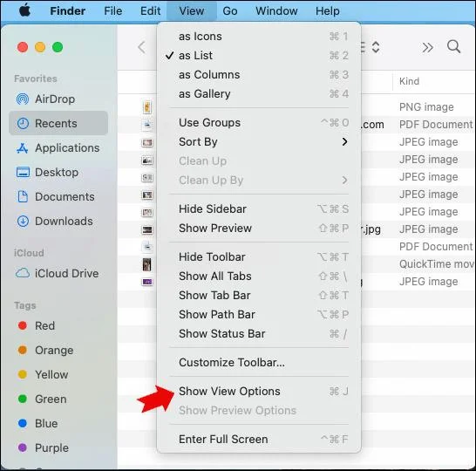476x471 pixels.
Task: Expand the Sort By submenu
Action: [x=259, y=142]
